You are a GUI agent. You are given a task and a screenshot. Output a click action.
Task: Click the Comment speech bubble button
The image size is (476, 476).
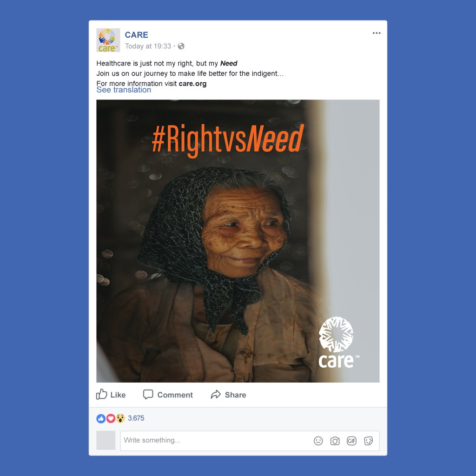tap(168, 394)
